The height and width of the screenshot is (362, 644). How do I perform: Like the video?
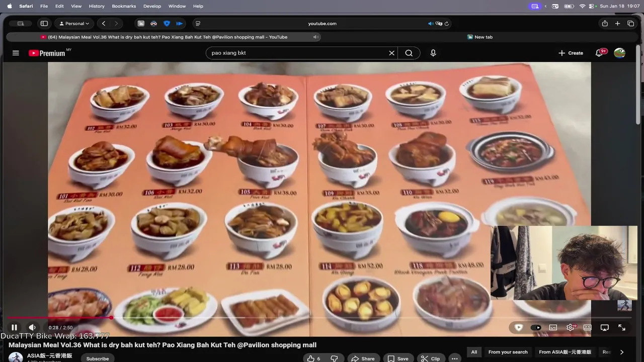(x=313, y=358)
